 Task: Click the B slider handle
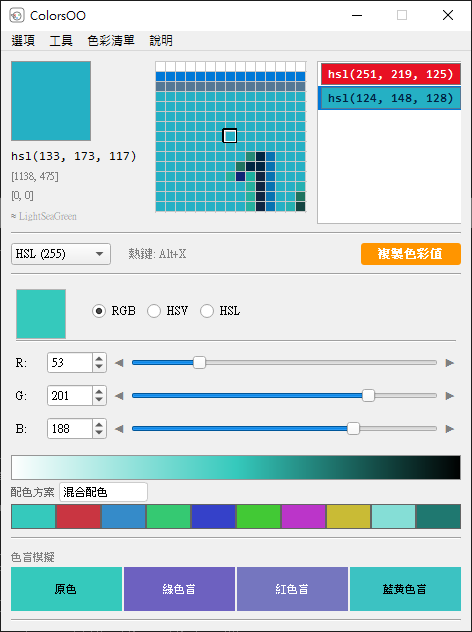click(353, 428)
